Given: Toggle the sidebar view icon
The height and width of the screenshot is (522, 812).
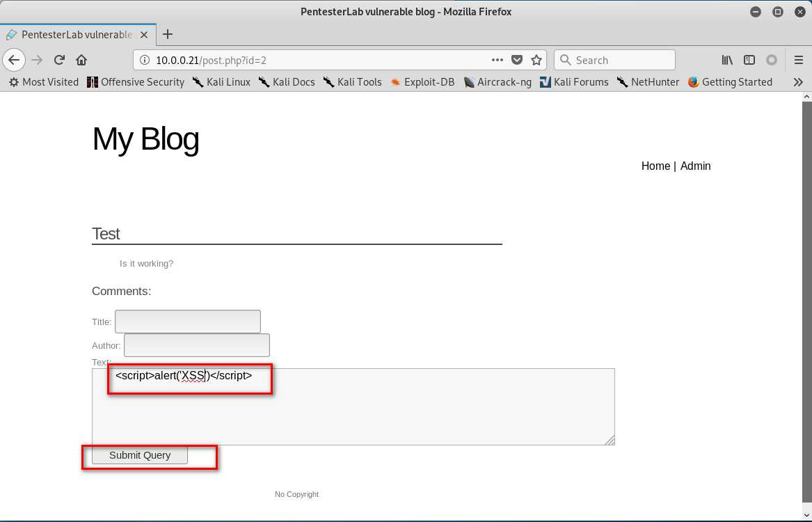Looking at the screenshot, I should (x=749, y=60).
